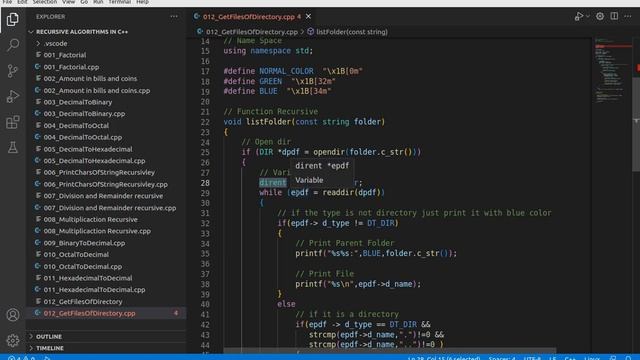Change indentation via Spaces: 4

coord(502,358)
